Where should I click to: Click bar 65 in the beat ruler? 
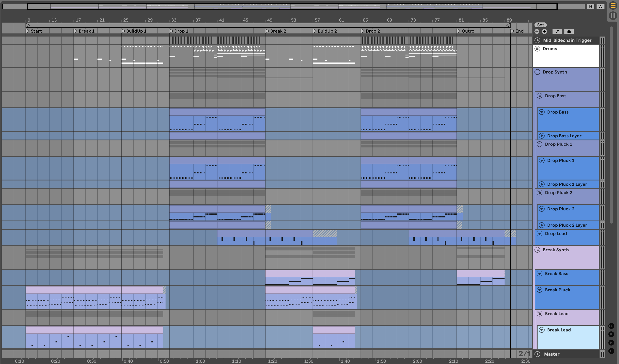pos(365,20)
